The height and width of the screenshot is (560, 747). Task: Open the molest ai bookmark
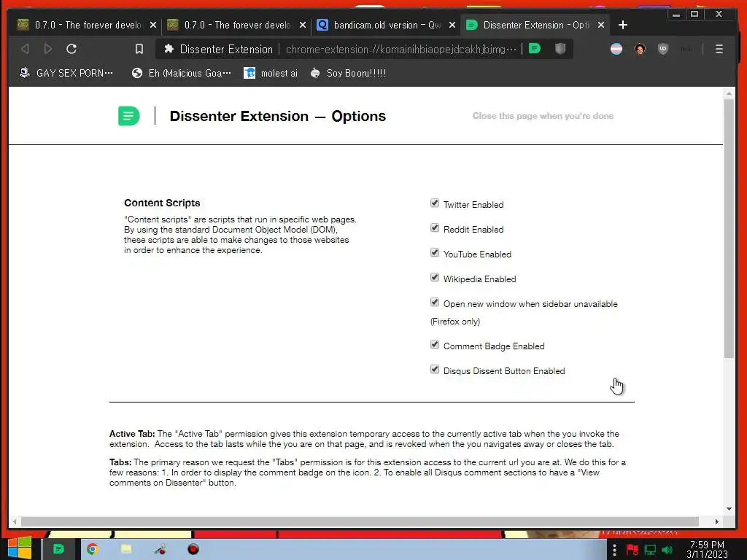[271, 73]
